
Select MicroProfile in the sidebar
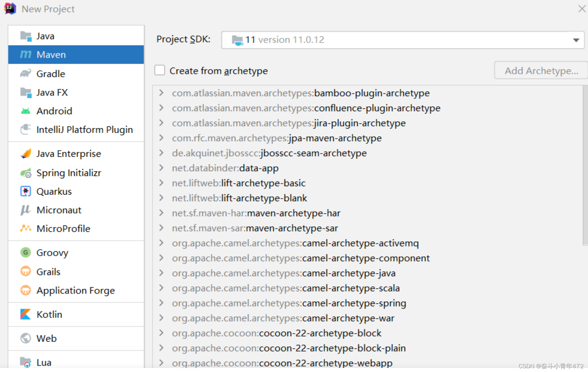coord(76,228)
